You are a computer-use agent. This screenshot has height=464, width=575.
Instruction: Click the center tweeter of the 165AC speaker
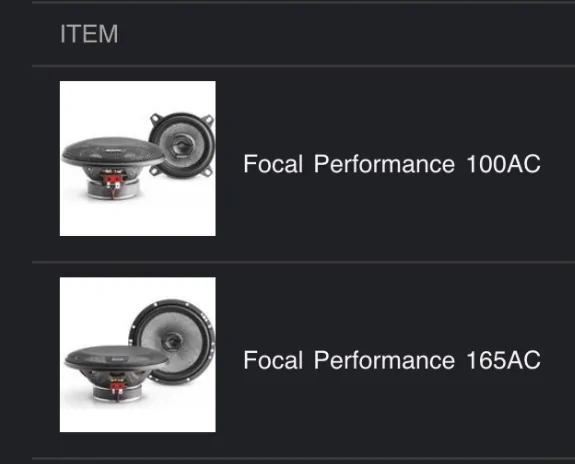coord(172,341)
